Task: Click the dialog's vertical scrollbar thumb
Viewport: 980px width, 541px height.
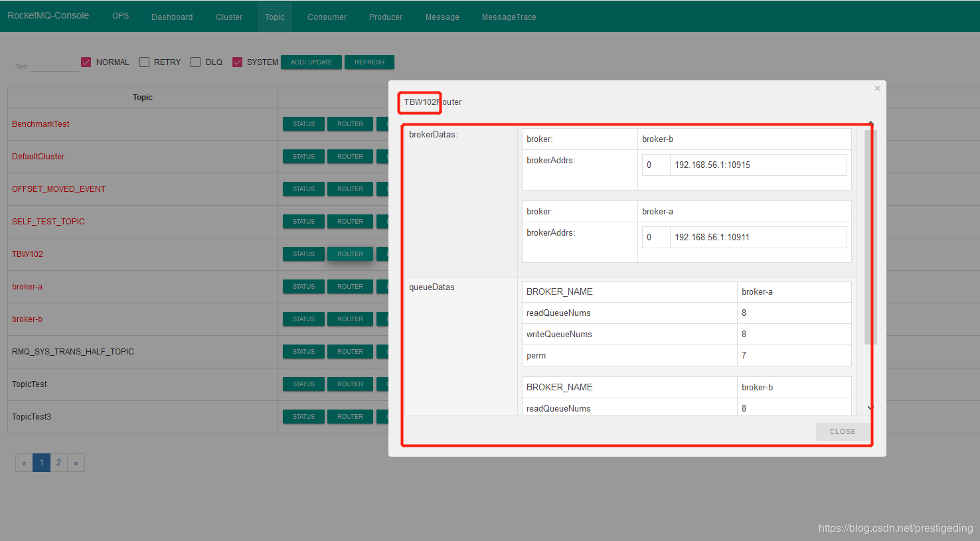Action: (870, 236)
